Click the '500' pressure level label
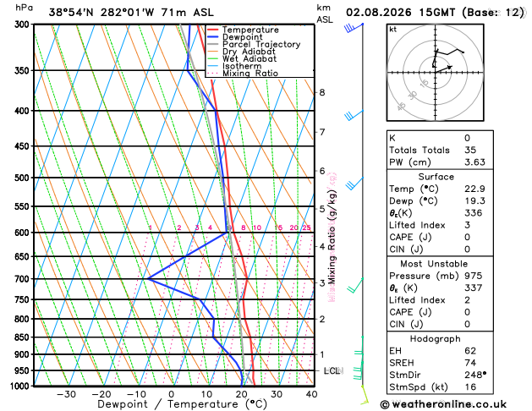 tap(24, 178)
